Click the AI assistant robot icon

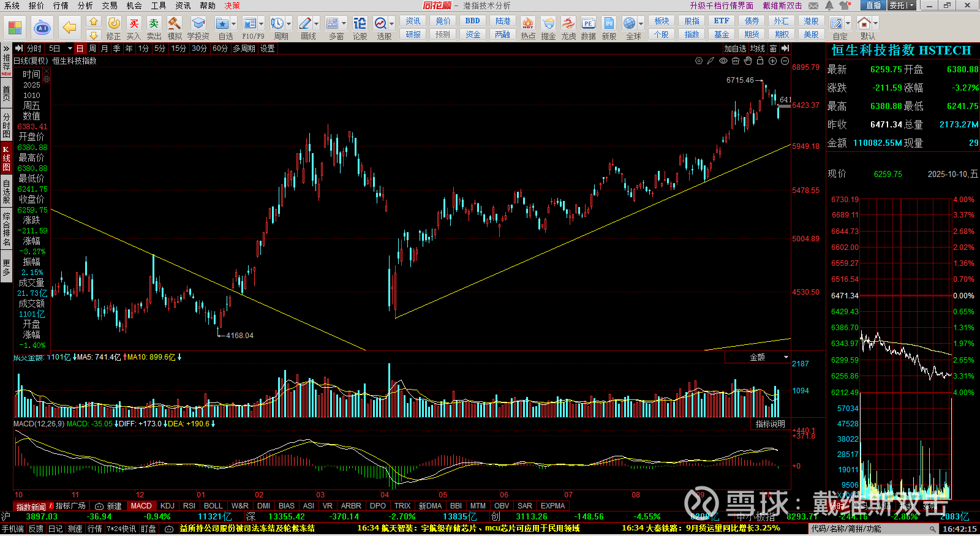[42, 28]
